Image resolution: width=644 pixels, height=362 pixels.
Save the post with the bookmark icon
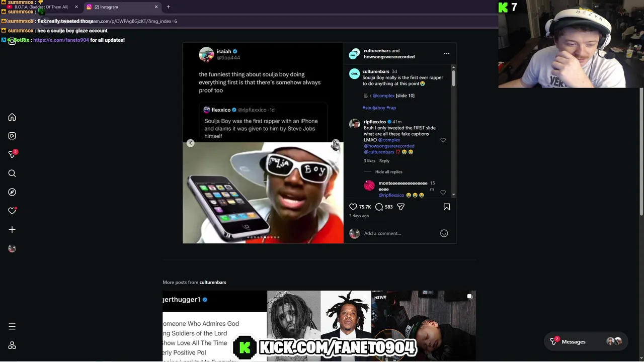pyautogui.click(x=446, y=207)
